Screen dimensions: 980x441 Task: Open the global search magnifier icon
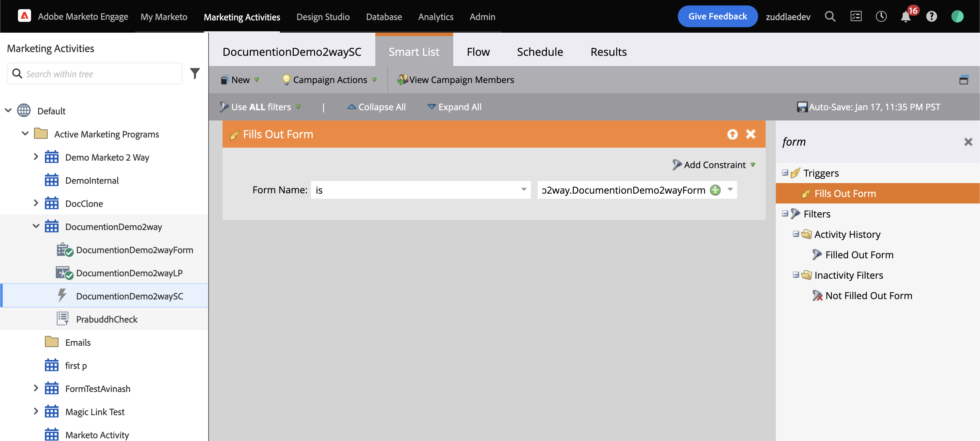[x=830, y=17]
